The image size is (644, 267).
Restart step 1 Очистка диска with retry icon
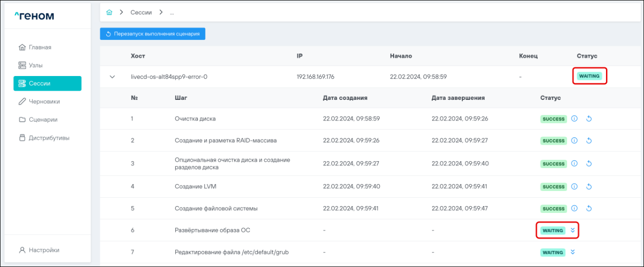pyautogui.click(x=588, y=119)
